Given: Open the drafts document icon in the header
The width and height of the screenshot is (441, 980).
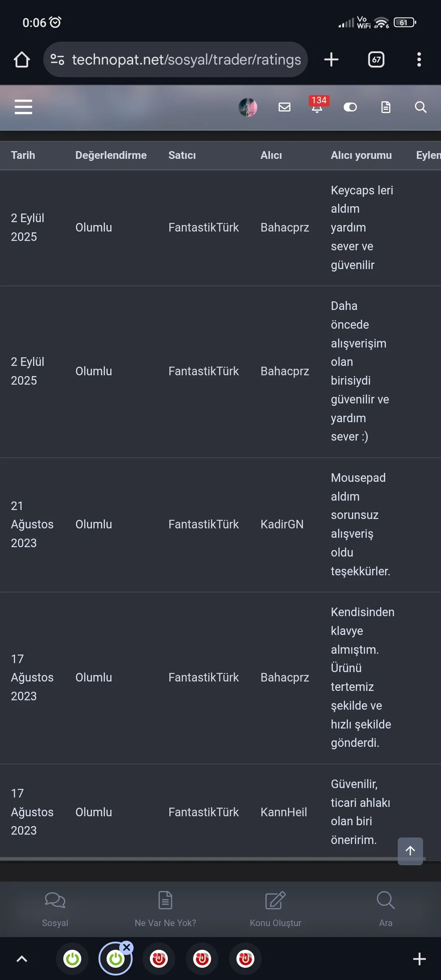Looking at the screenshot, I should point(385,107).
